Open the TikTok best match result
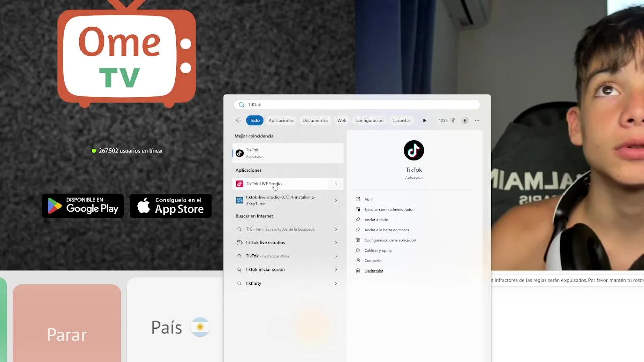 [288, 153]
